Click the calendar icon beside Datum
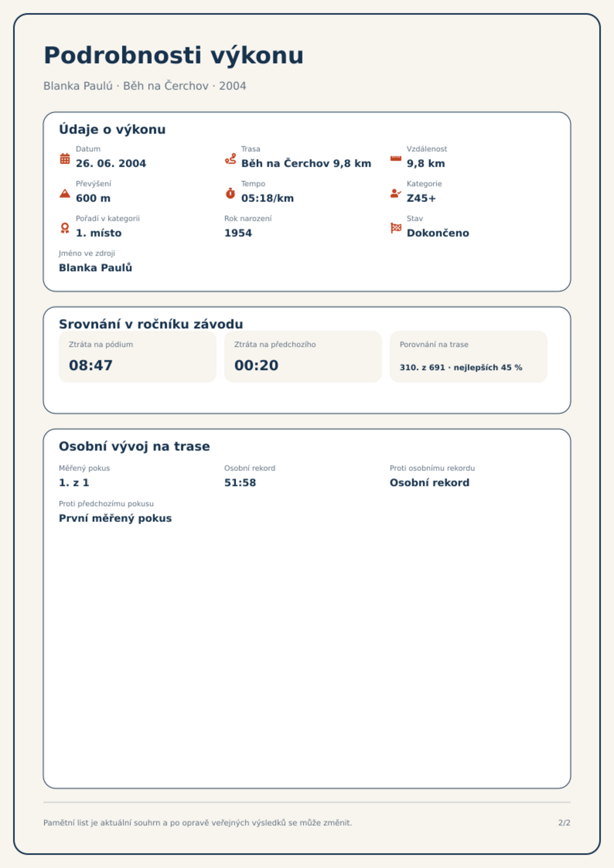Screen dimensions: 614x868 pyautogui.click(x=65, y=158)
